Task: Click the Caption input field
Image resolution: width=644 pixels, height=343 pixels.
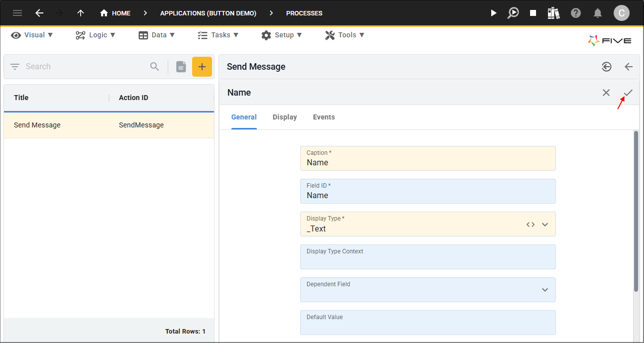Action: [428, 158]
